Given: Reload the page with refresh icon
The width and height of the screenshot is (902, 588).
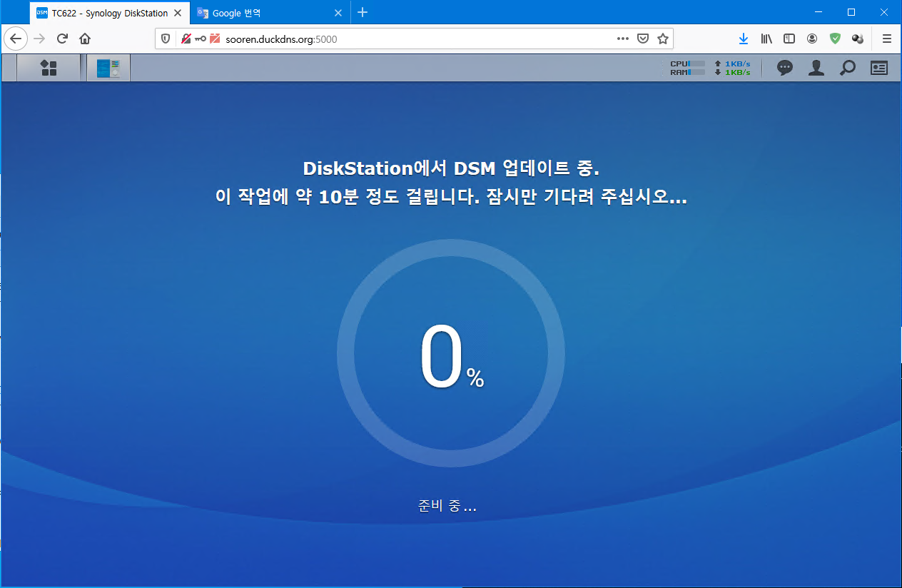Looking at the screenshot, I should (x=62, y=39).
